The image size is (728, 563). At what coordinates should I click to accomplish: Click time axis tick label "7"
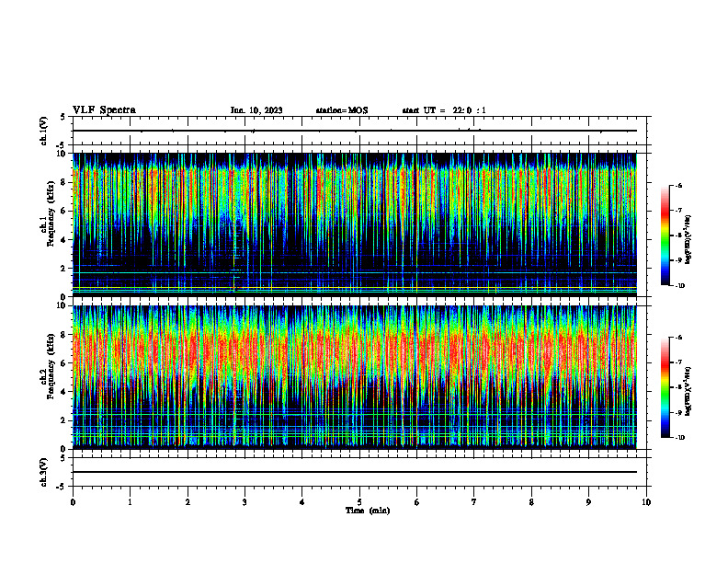(x=474, y=502)
